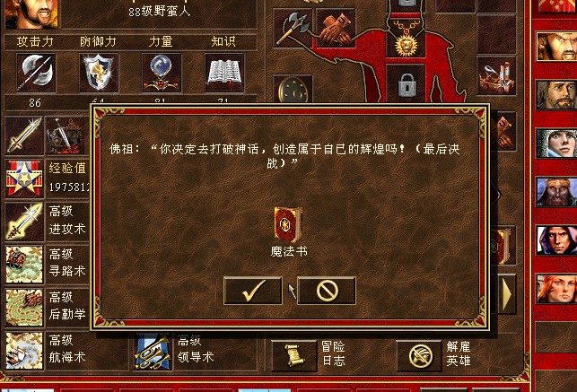Viewport: 577px width, 392px height.
Task: Click the spell power crystal orb icon
Action: click(162, 73)
